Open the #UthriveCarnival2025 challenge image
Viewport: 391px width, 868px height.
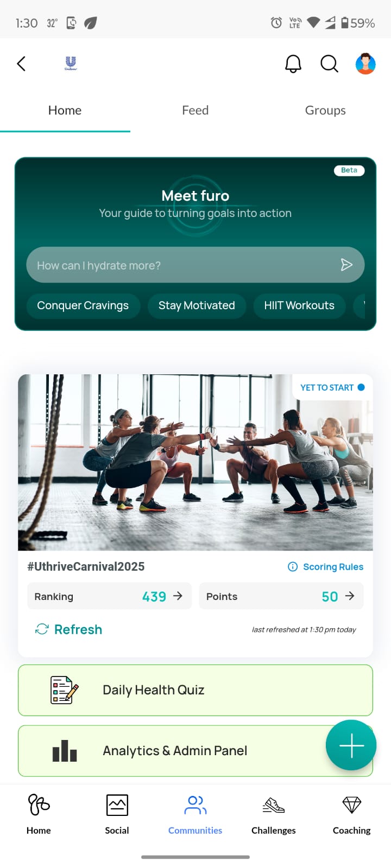(x=195, y=462)
